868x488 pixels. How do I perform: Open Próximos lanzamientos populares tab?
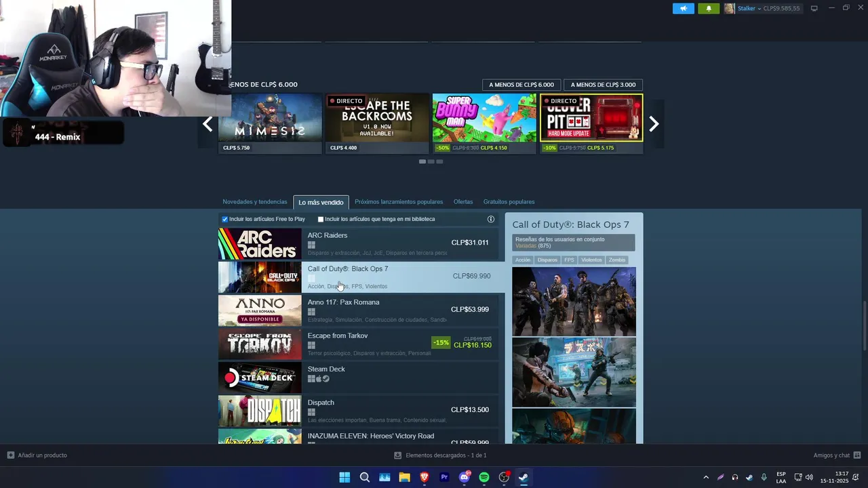[399, 202]
